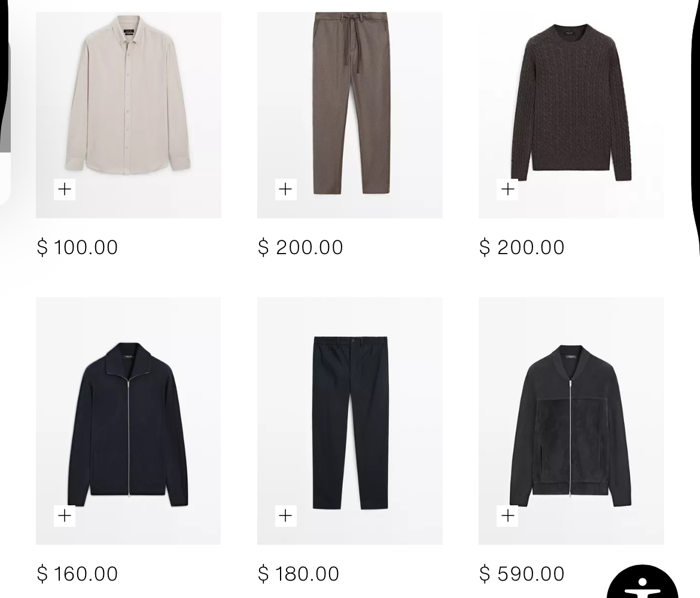This screenshot has height=598, width=700.
Task: Open the beige button-down shirt image
Action: pyautogui.click(x=129, y=115)
